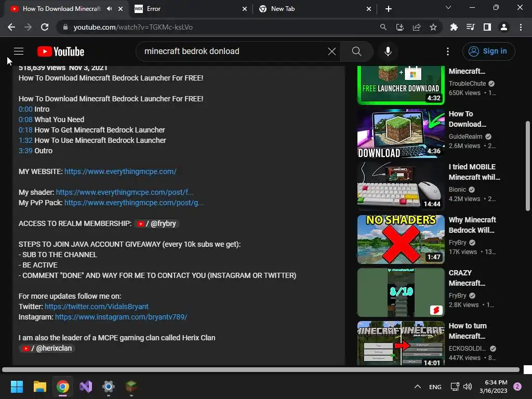Open the YouTube hamburger guide menu

tap(19, 51)
